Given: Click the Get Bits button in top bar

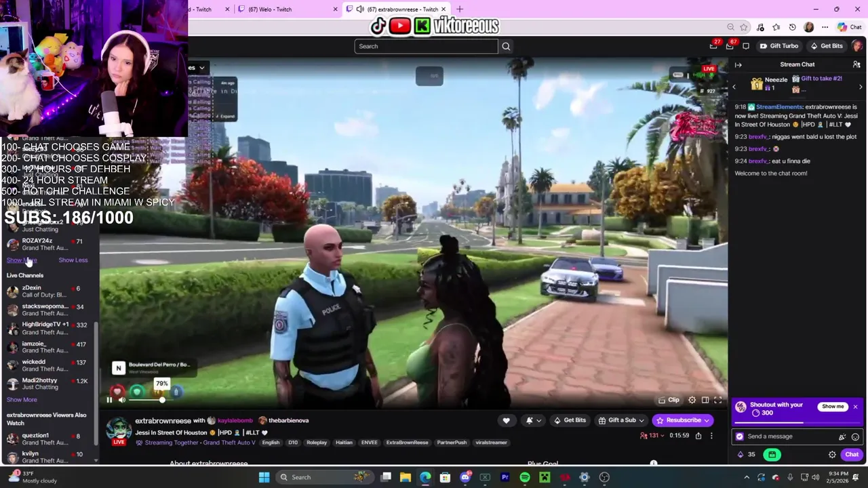Looking at the screenshot, I should coord(827,46).
